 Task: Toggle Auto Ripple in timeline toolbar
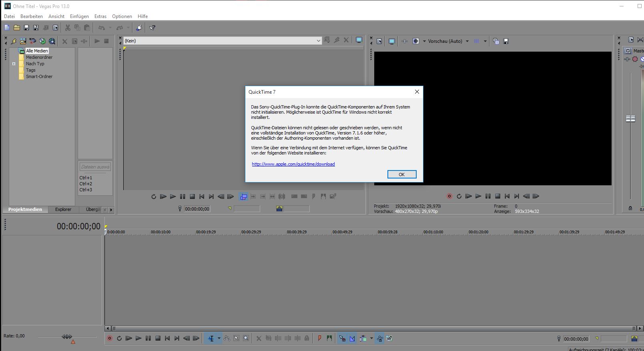[x=363, y=338]
